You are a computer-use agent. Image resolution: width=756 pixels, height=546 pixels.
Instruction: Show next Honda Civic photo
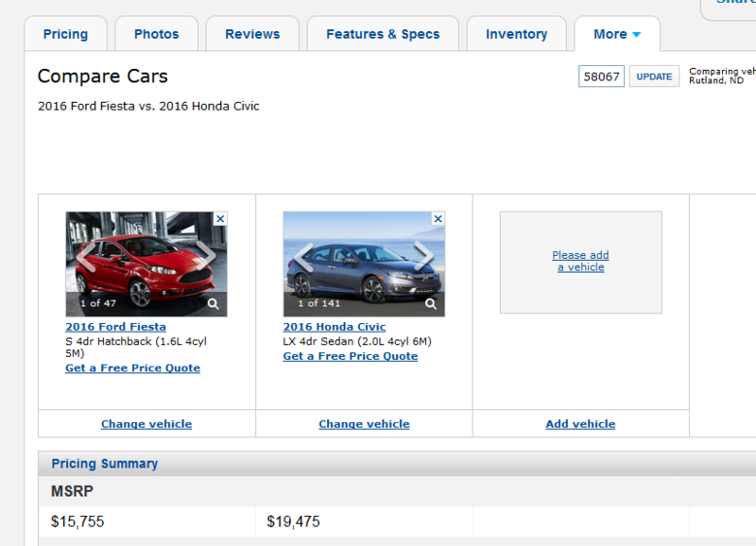tap(423, 256)
